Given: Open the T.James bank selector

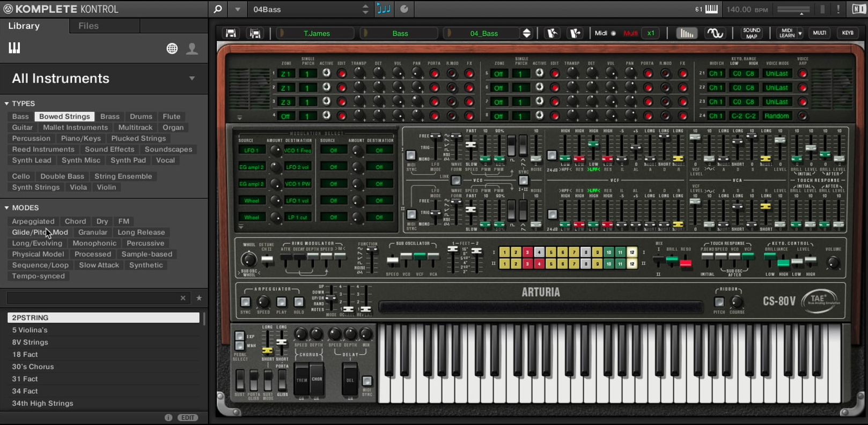Looking at the screenshot, I should pos(316,33).
